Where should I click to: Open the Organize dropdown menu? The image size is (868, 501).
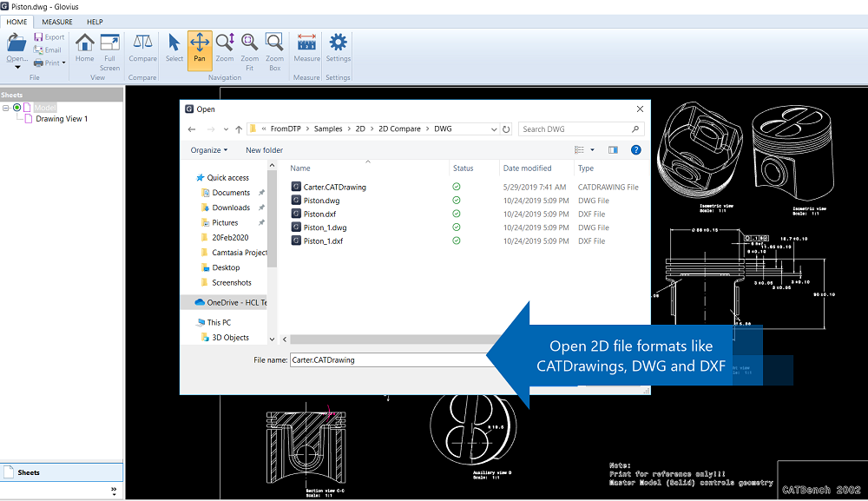pyautogui.click(x=208, y=150)
